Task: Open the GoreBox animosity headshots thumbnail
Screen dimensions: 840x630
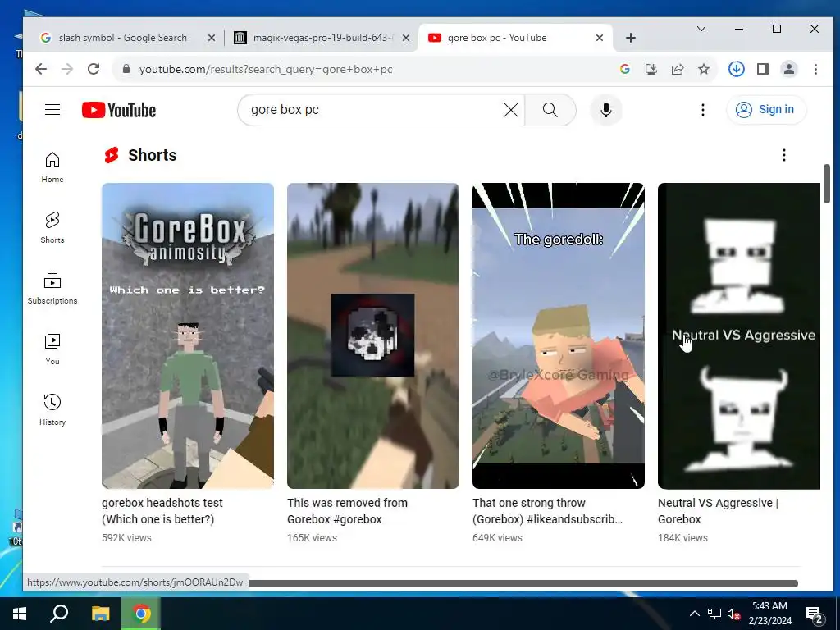Action: click(188, 336)
